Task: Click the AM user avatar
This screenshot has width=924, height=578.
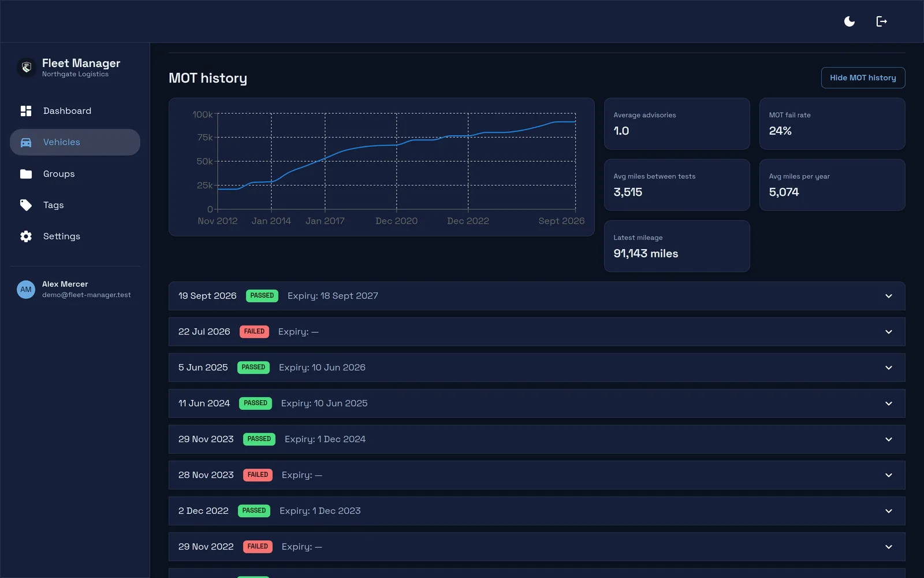Action: click(26, 290)
